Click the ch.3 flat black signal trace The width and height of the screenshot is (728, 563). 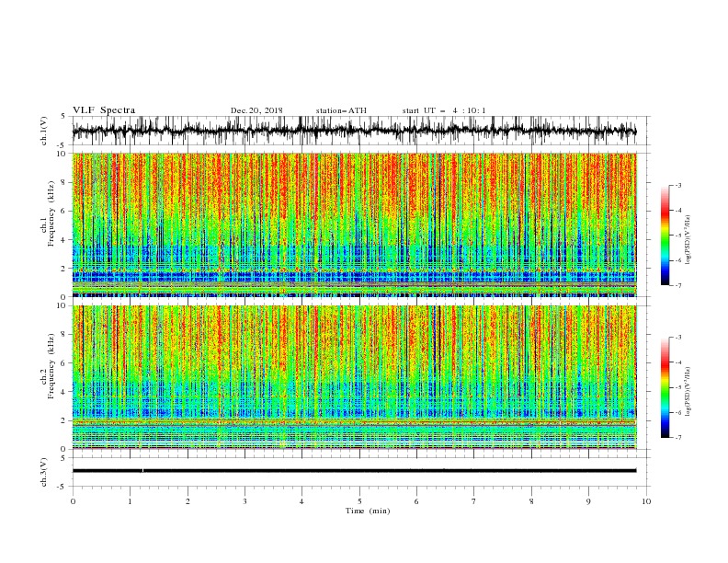354,471
